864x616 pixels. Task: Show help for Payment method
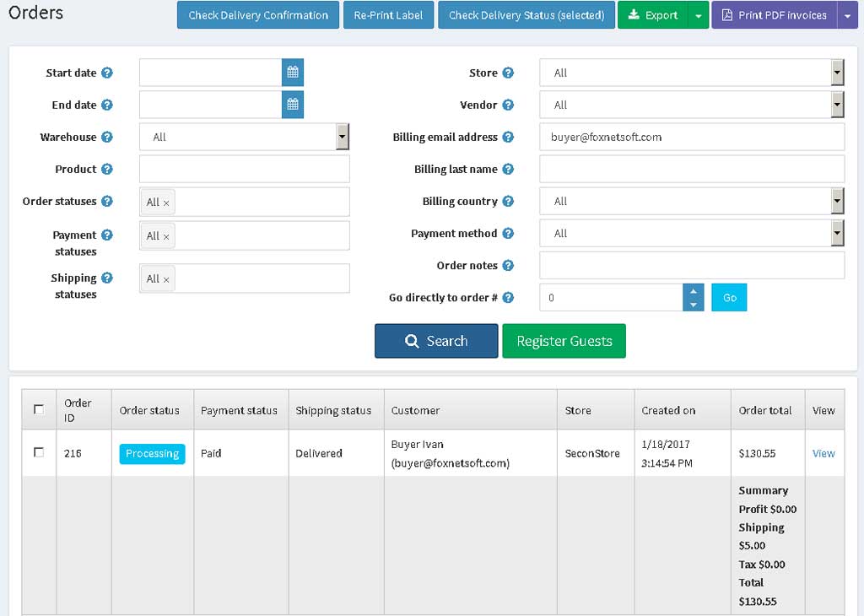508,233
